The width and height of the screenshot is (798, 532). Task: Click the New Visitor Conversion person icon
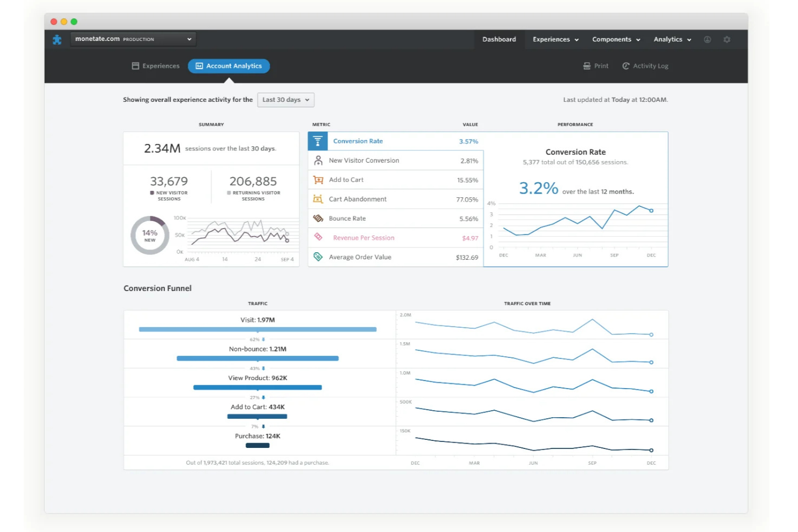click(x=318, y=160)
